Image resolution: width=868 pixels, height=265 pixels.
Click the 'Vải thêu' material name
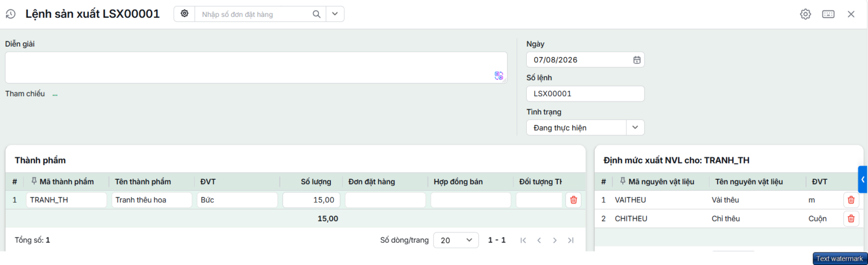(725, 200)
